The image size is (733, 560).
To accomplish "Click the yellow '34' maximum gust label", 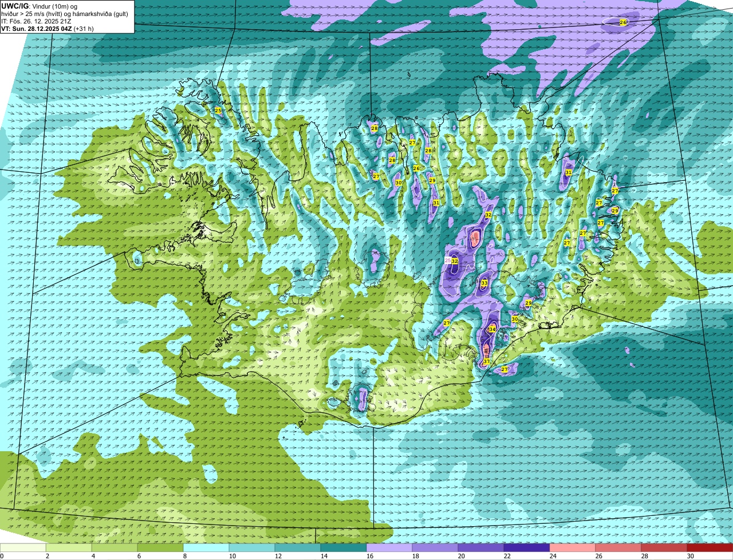I will [492, 329].
